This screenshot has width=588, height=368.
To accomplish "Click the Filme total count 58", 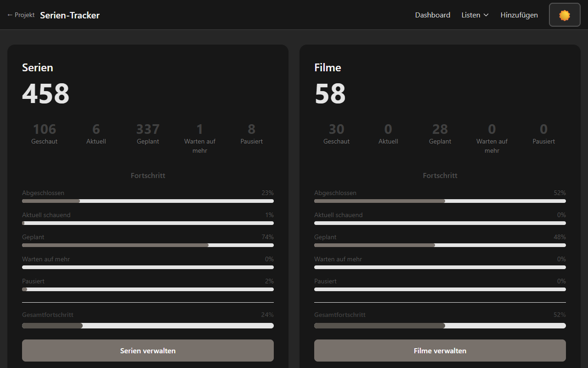I will point(330,94).
